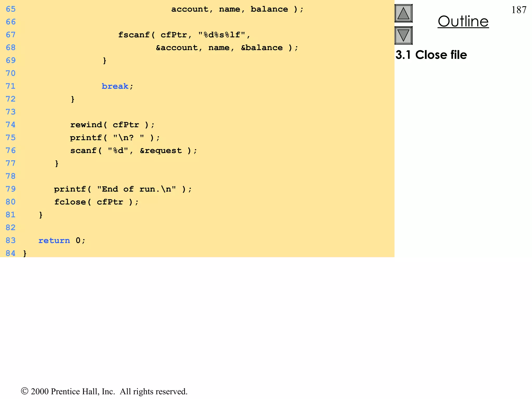Click line number 71
The height and width of the screenshot is (399, 532).
pos(11,86)
